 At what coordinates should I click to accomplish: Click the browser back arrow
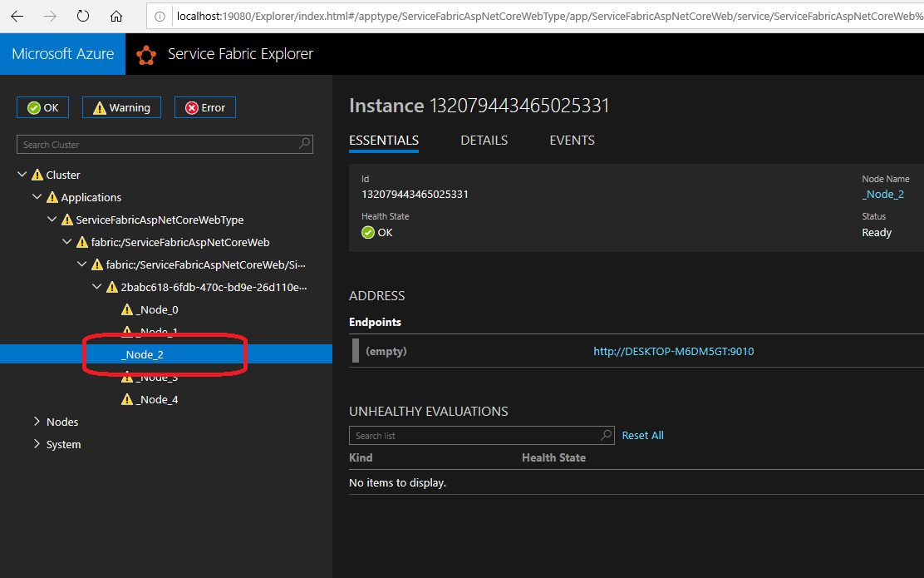(17, 16)
